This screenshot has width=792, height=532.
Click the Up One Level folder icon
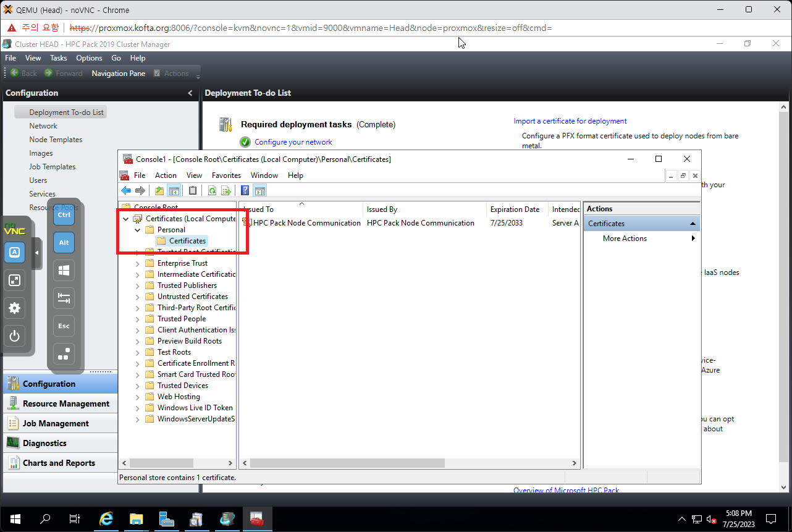[x=159, y=191]
